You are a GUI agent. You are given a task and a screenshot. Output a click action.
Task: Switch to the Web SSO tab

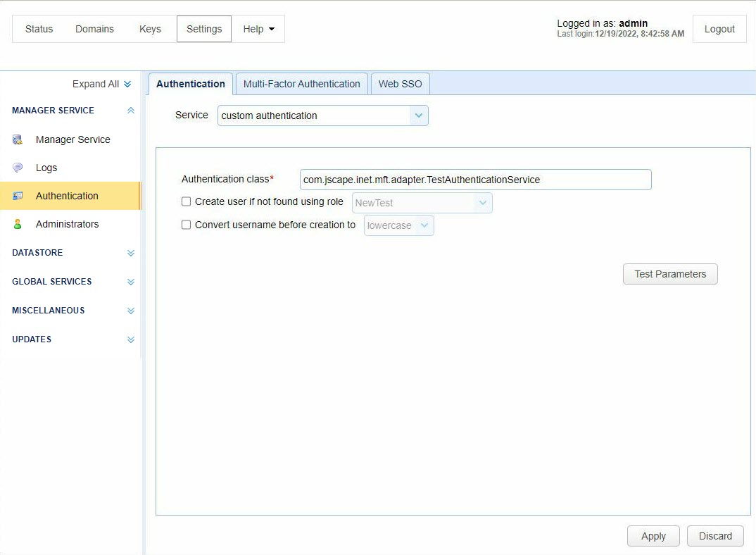[400, 84]
